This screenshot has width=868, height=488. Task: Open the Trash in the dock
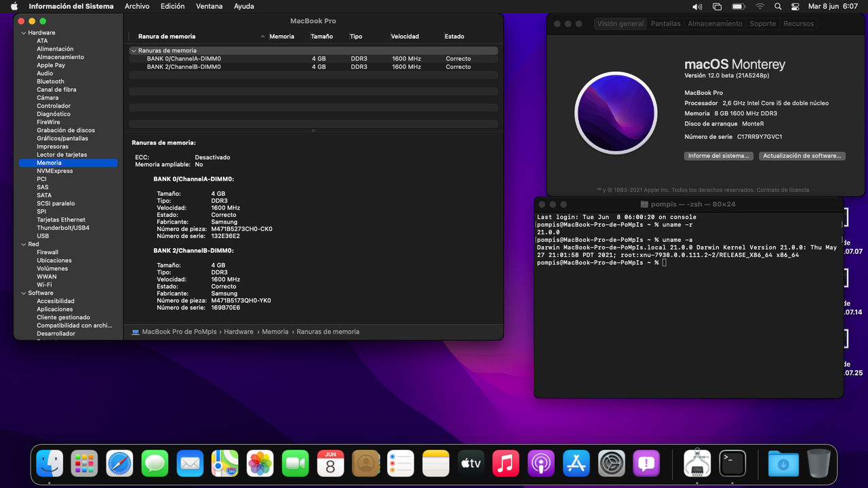tap(818, 464)
